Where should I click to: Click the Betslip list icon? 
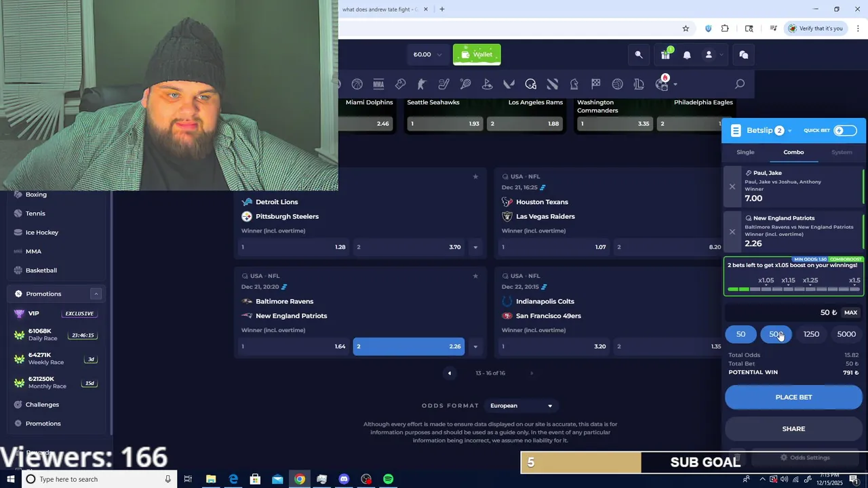(736, 131)
